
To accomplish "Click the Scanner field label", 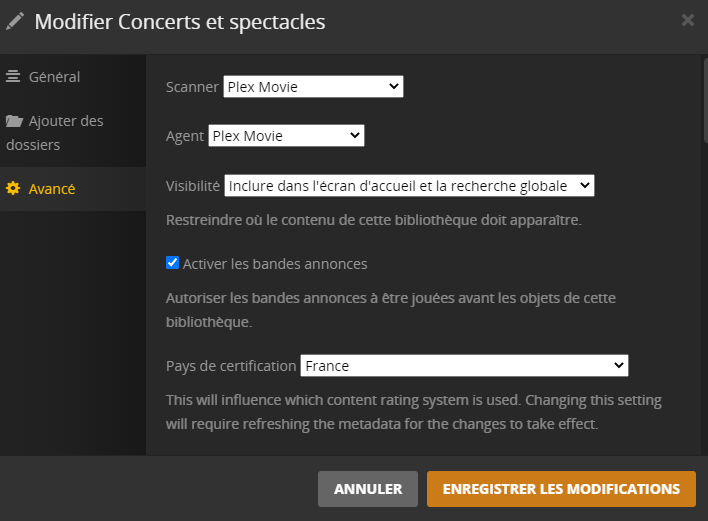I will (x=191, y=87).
